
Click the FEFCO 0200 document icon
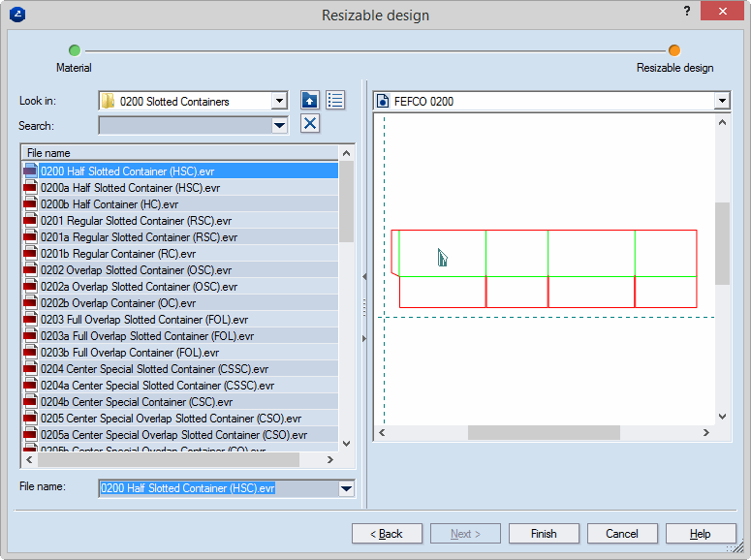click(384, 101)
